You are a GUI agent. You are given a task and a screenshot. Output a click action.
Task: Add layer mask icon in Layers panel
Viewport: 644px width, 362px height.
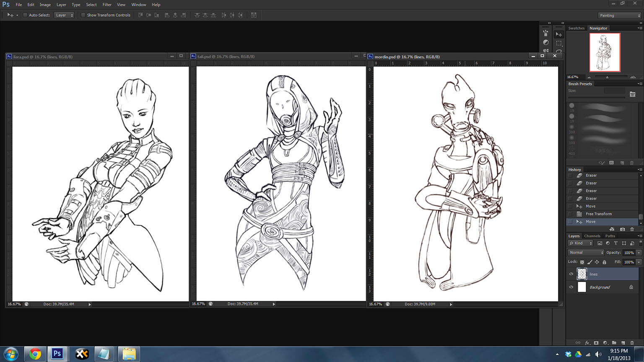(596, 343)
